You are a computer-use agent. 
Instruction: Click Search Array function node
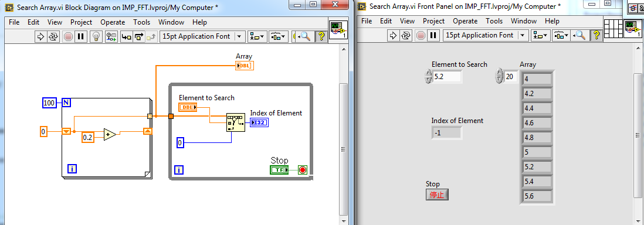tap(235, 122)
